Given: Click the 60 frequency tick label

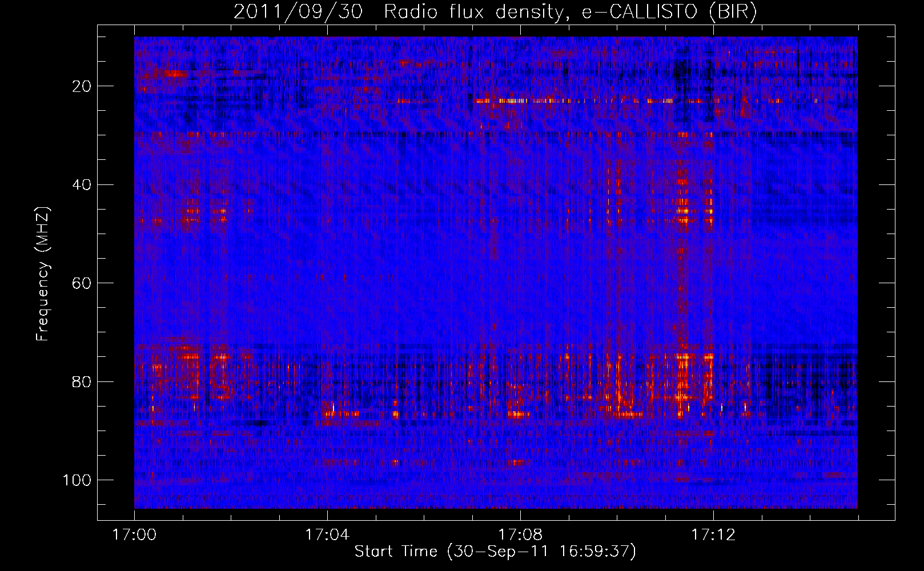Looking at the screenshot, I should 82,283.
